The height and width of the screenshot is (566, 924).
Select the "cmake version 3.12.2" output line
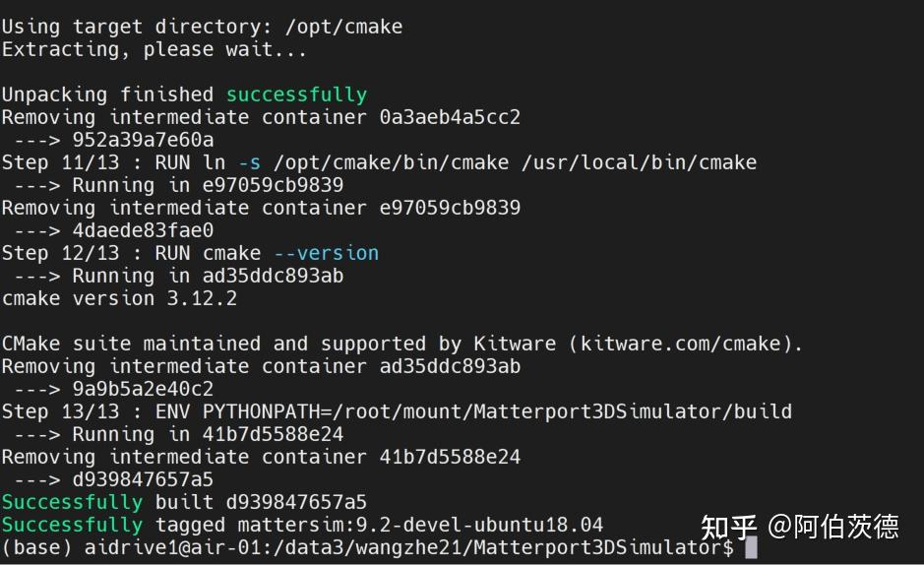(119, 298)
